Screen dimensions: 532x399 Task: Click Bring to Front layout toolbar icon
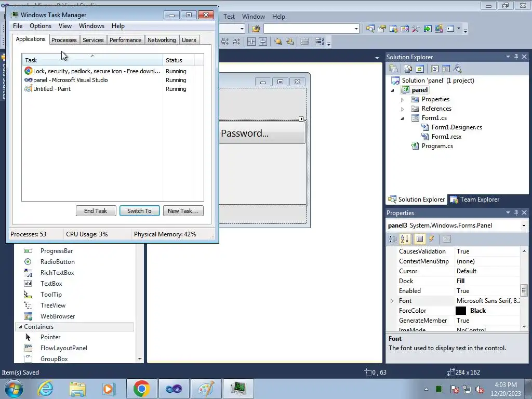278,42
